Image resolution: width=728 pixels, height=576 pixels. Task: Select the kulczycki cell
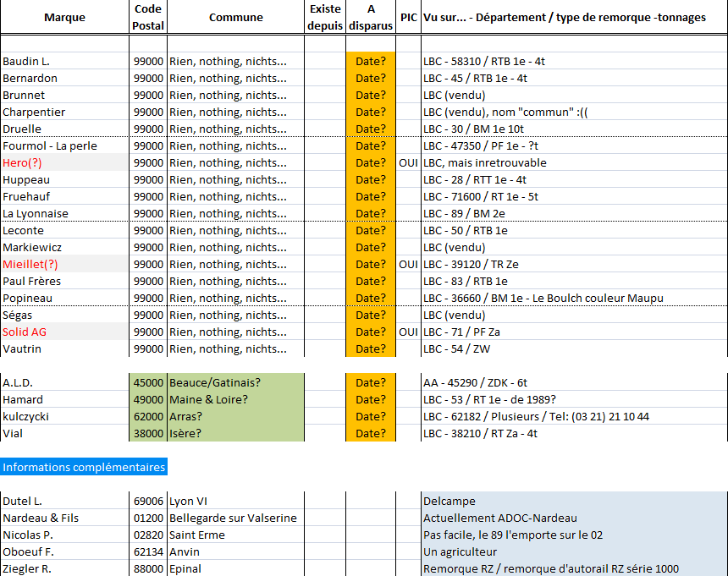64,416
